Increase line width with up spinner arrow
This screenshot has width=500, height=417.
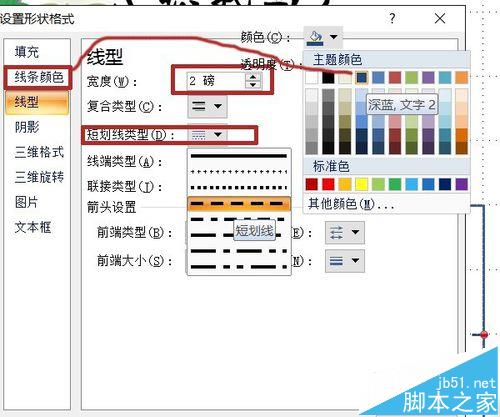click(x=253, y=77)
